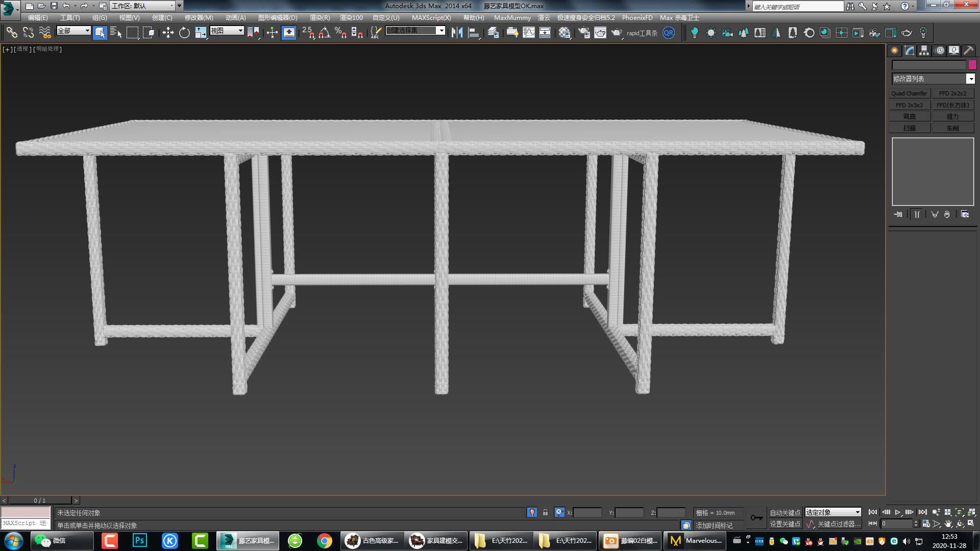Activate the Rotate tool

coord(184,32)
